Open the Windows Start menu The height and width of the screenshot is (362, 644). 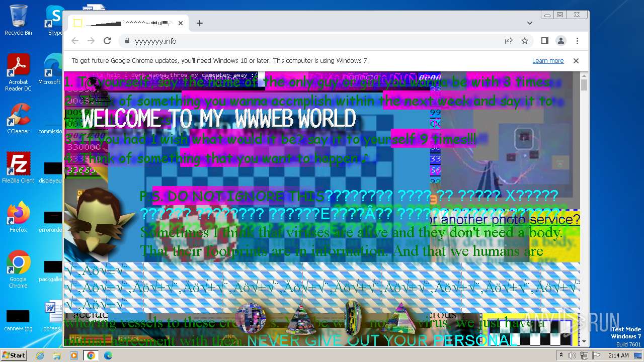coord(14,355)
